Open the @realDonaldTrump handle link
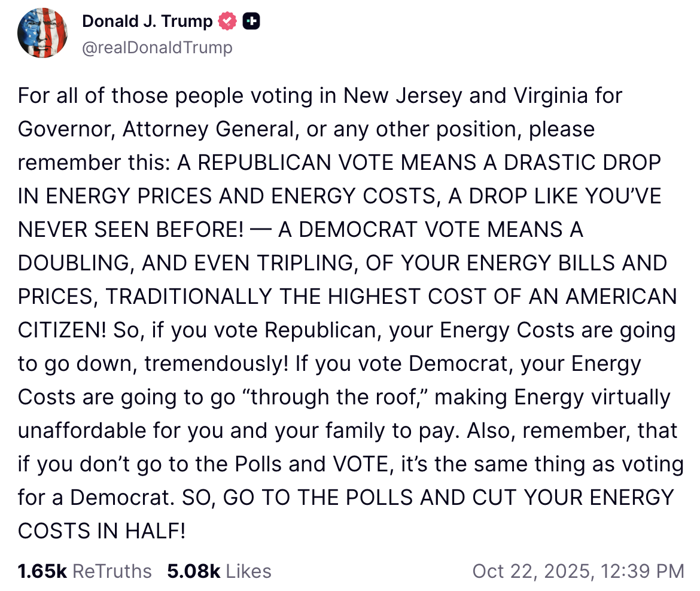Viewport: 700px width, 591px height. [x=157, y=47]
